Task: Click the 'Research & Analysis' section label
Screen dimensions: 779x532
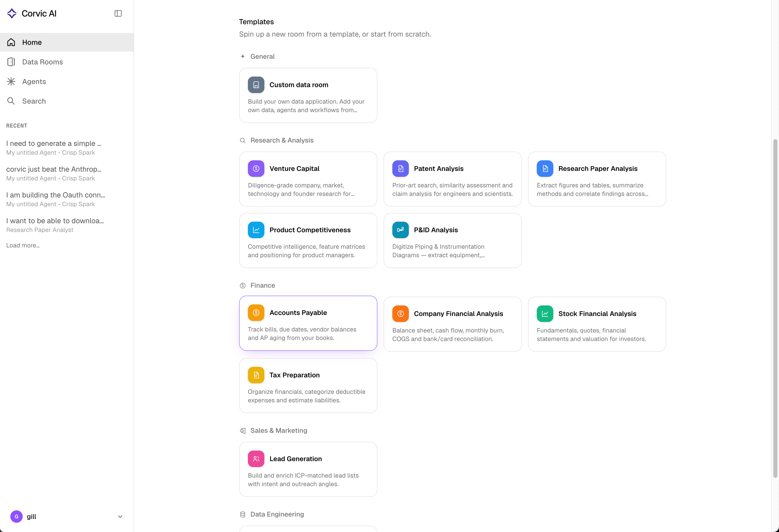Action: (282, 140)
